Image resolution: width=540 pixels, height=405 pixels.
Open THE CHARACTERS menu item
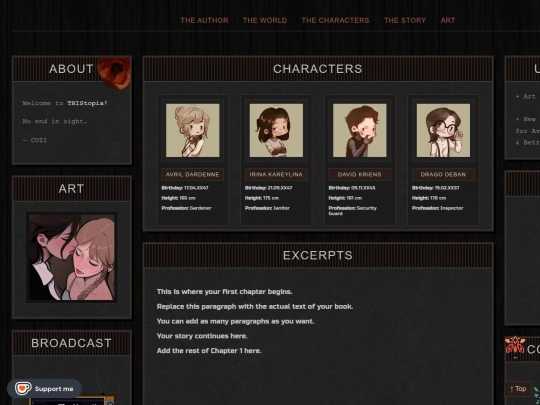point(335,20)
